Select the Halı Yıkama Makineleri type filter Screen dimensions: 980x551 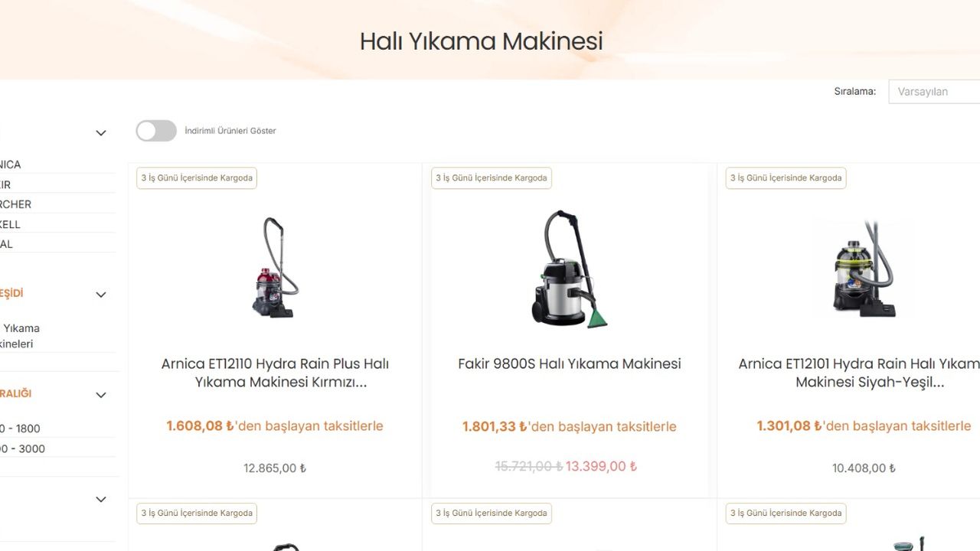pyautogui.click(x=20, y=336)
